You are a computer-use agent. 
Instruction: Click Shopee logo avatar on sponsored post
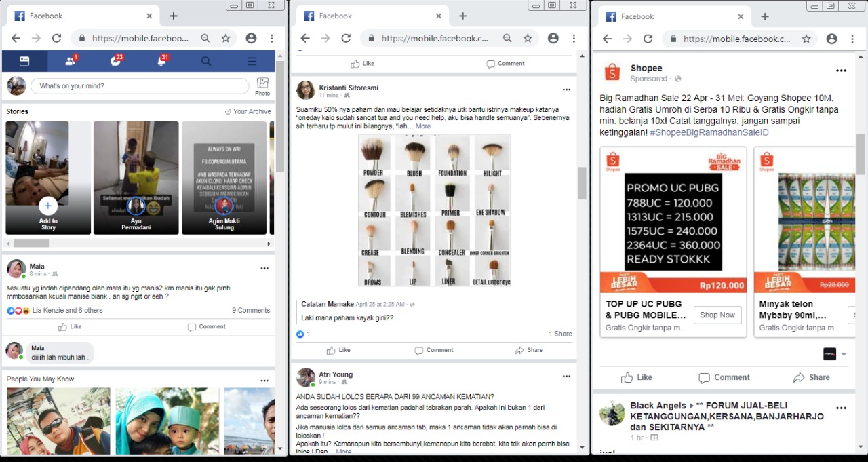coord(612,73)
